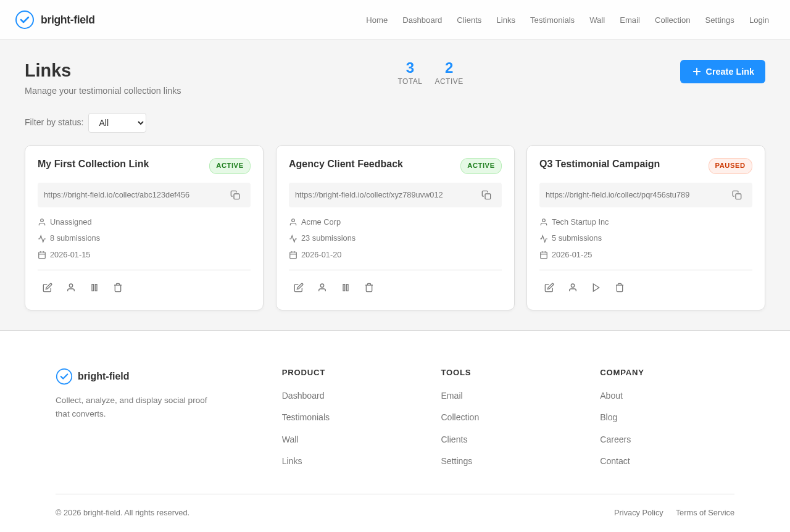This screenshot has width=790, height=532.
Task: Click Login in top navigation
Action: 759,20
